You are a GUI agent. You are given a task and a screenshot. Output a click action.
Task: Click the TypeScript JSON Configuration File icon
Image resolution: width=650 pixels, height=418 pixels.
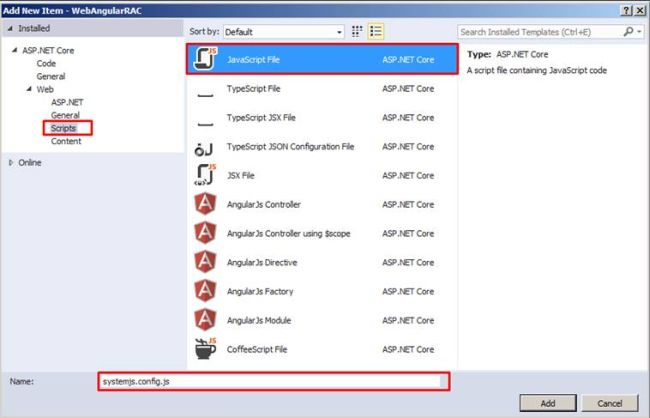(204, 148)
